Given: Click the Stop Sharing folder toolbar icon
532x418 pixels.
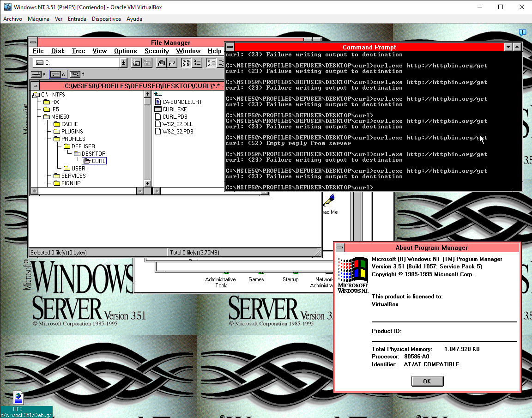Looking at the screenshot, I should point(173,63).
